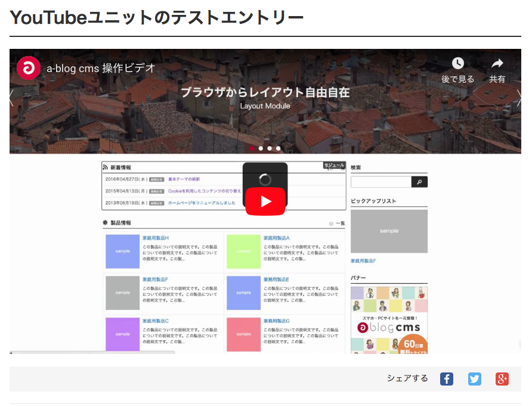Click inside the 検索 search field
The image size is (532, 407).
[382, 182]
